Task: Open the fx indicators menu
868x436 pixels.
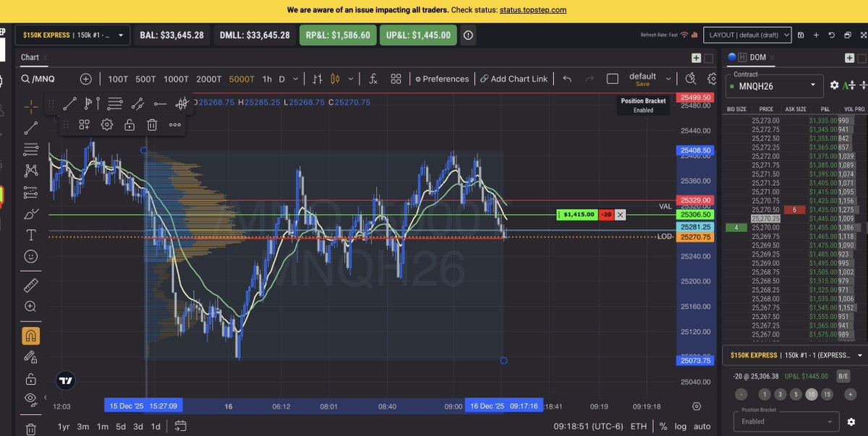Action: coord(373,79)
